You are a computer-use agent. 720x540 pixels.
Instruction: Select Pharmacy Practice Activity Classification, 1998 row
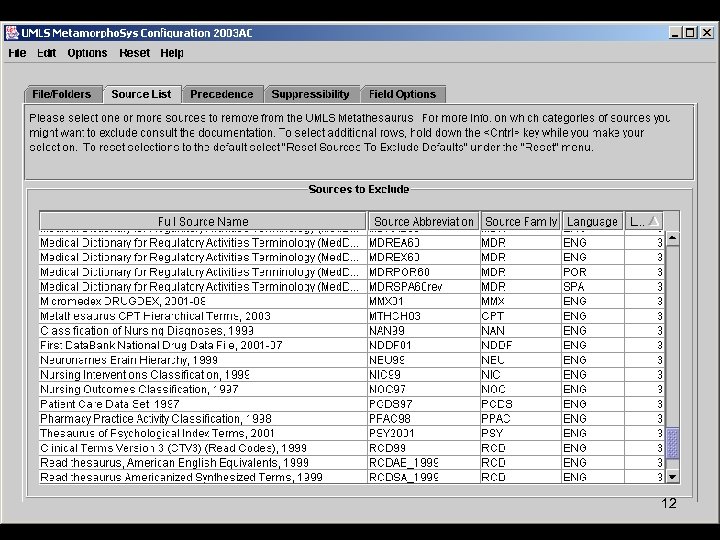pos(352,419)
